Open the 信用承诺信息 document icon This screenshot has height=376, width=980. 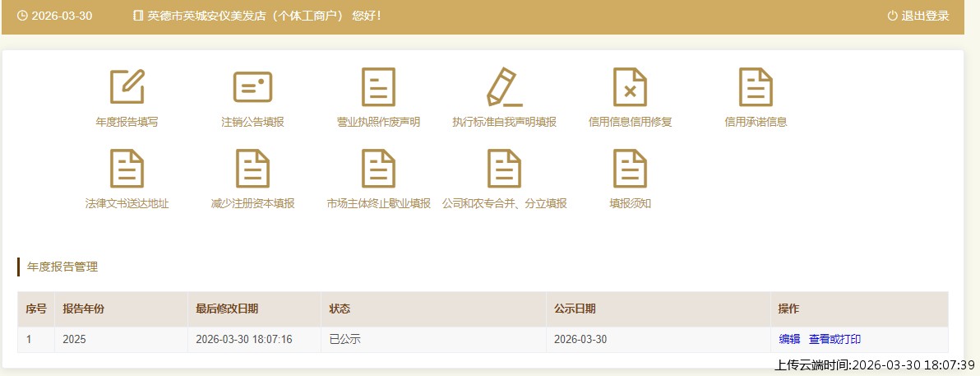pos(756,86)
